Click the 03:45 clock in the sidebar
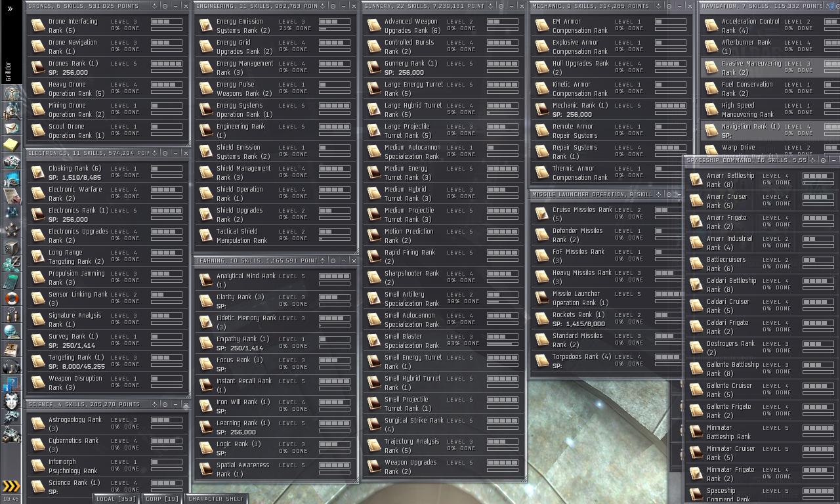The height and width of the screenshot is (504, 840). 11,499
